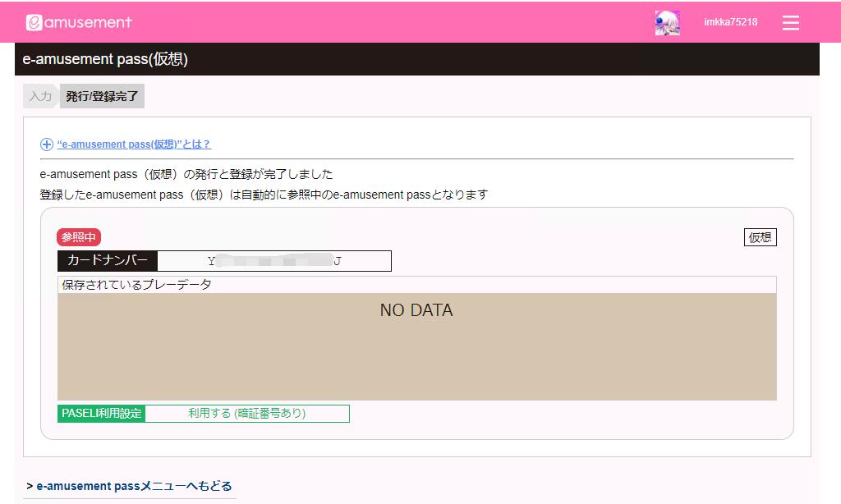Click the red 参照中 badge
The image size is (841, 504).
79,237
